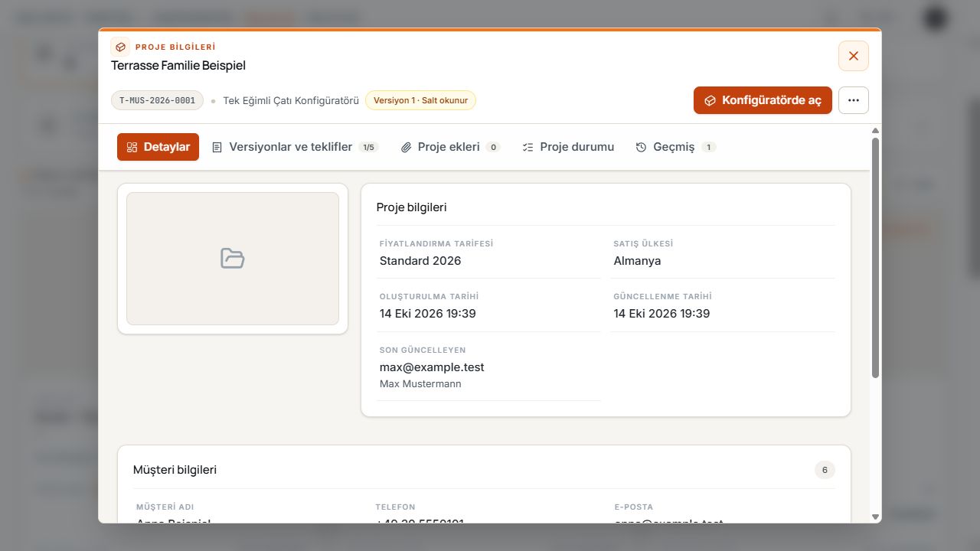This screenshot has width=980, height=551.
Task: Click the Müşteri bilgileri count badge 6
Action: [825, 470]
